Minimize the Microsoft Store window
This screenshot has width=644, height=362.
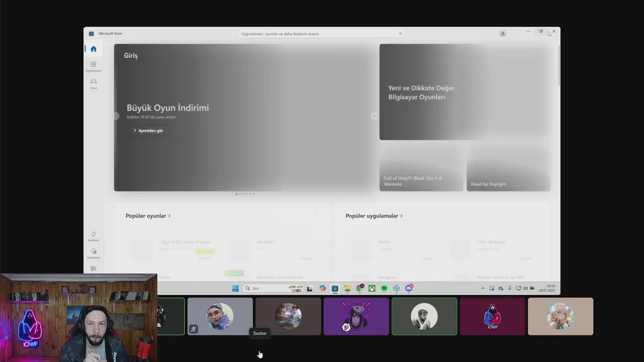point(528,31)
